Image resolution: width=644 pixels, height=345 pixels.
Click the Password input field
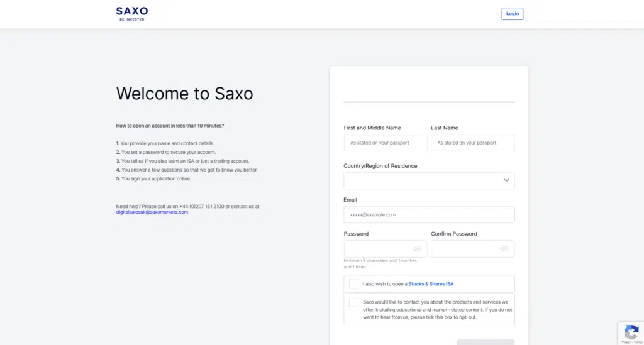pos(386,249)
